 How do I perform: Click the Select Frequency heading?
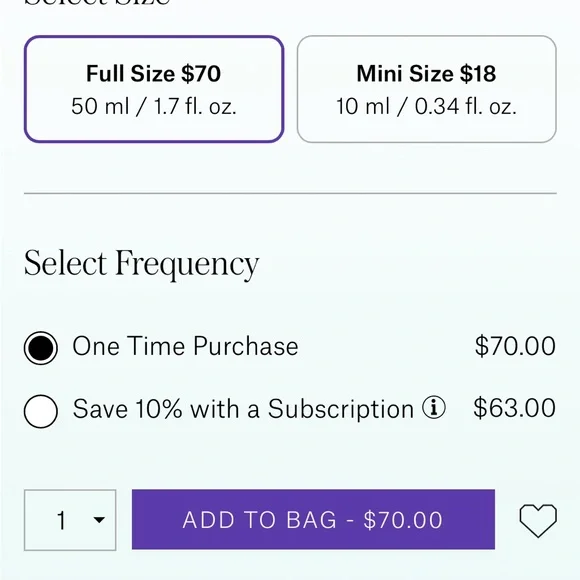(x=141, y=264)
